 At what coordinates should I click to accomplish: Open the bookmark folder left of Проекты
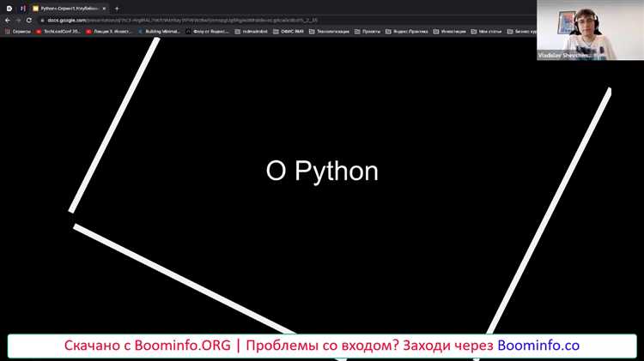point(329,31)
